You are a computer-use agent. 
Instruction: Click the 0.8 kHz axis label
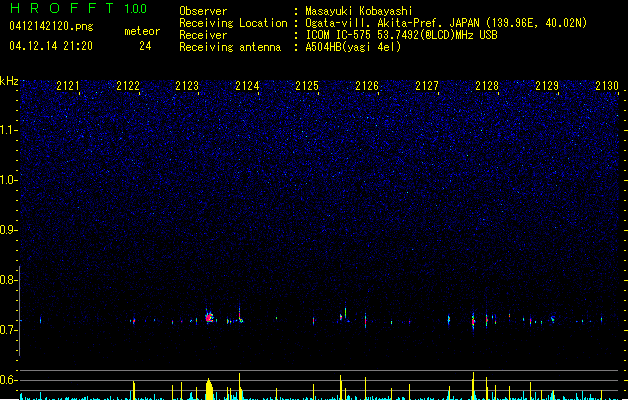click(9, 280)
